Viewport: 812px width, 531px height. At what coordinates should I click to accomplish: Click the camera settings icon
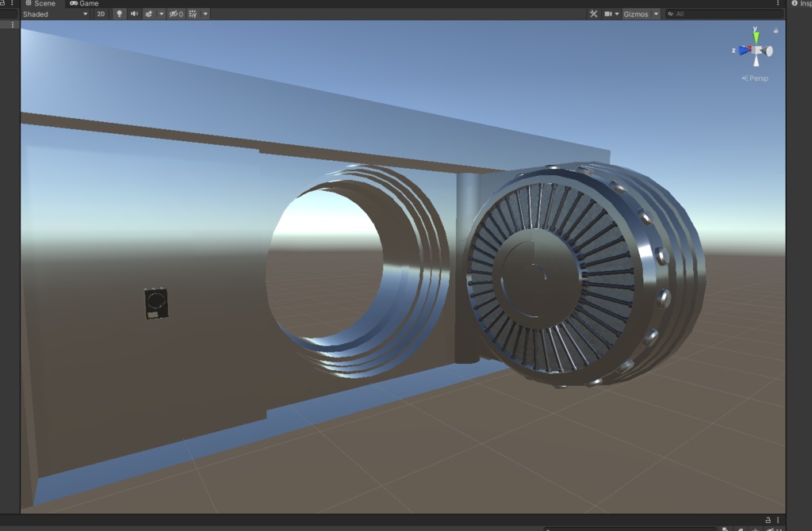[610, 13]
